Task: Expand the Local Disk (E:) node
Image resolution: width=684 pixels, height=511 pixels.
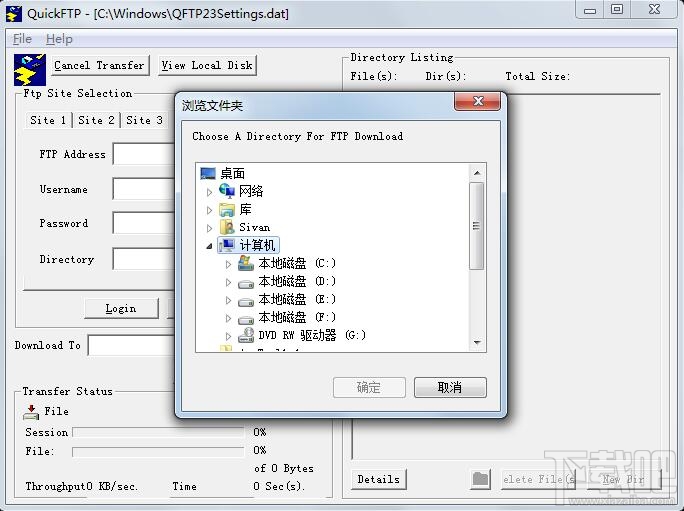Action: (228, 300)
